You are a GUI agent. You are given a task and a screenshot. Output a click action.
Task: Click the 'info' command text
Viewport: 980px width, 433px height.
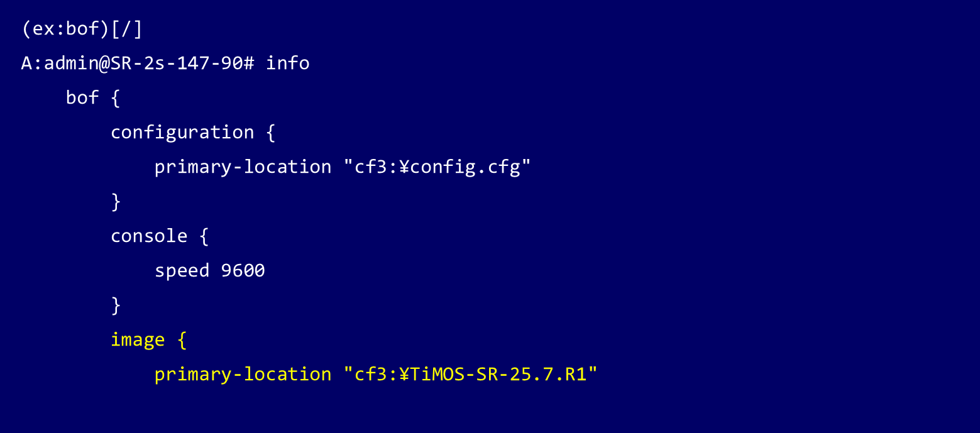pos(288,63)
